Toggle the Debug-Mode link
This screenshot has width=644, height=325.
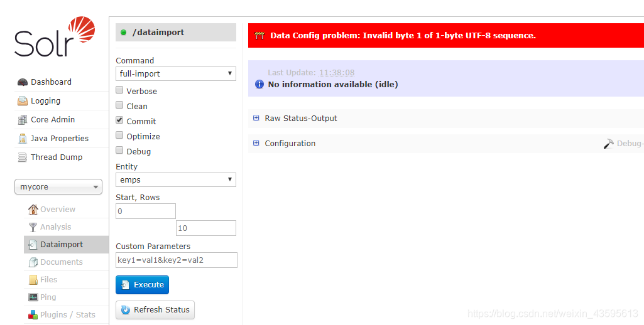630,144
